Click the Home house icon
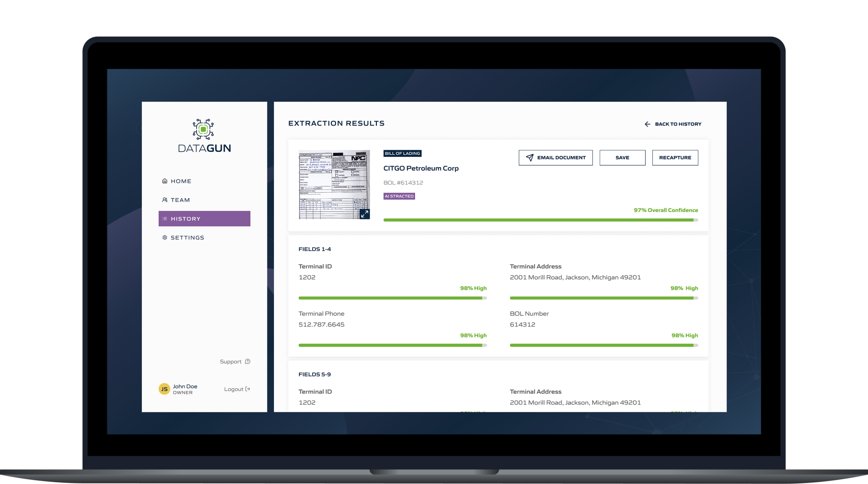868x484 pixels. pos(165,181)
